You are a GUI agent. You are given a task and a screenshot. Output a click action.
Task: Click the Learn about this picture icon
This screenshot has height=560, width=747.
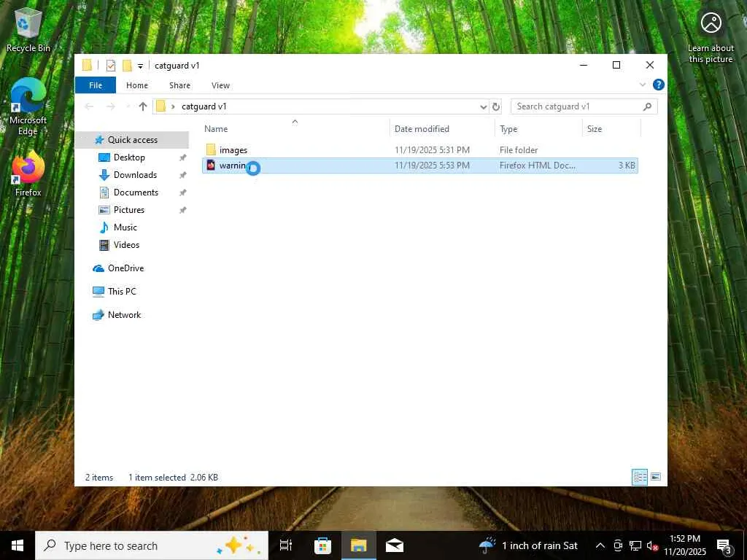[x=711, y=36]
